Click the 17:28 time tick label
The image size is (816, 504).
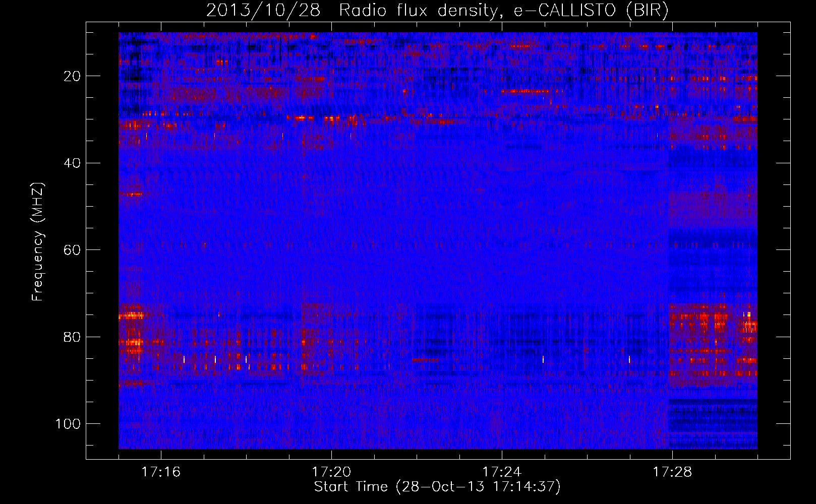pos(672,472)
